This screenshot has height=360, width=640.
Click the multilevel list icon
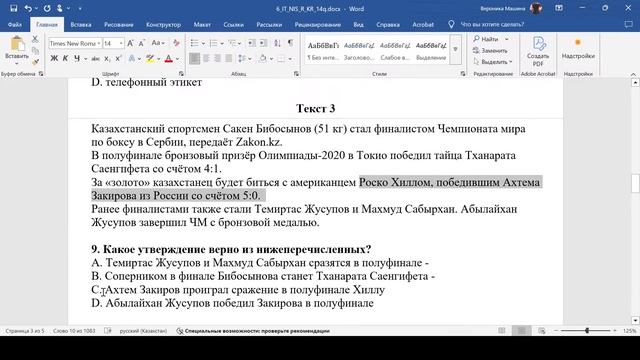tap(232, 43)
